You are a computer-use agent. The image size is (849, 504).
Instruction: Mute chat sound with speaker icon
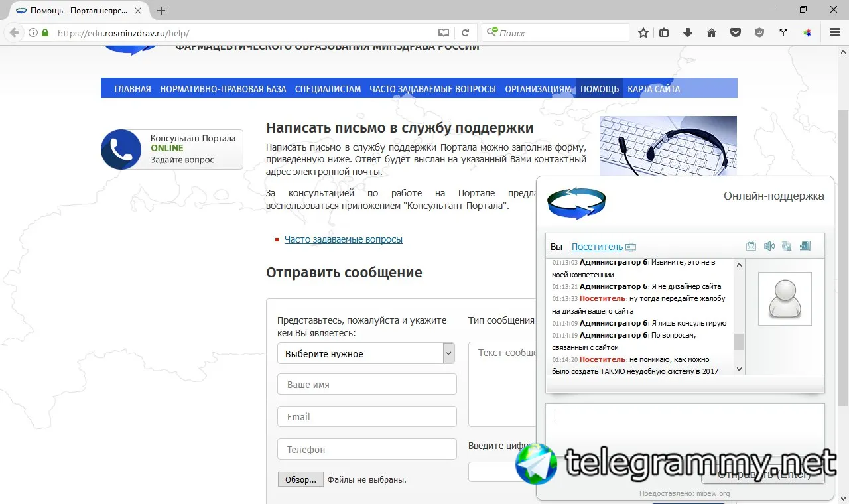tap(769, 246)
